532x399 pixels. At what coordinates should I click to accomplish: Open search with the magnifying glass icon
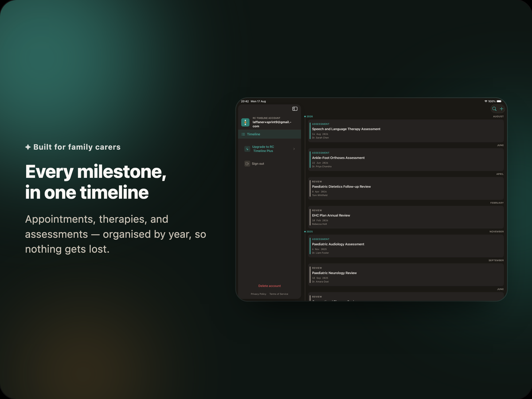coord(494,109)
